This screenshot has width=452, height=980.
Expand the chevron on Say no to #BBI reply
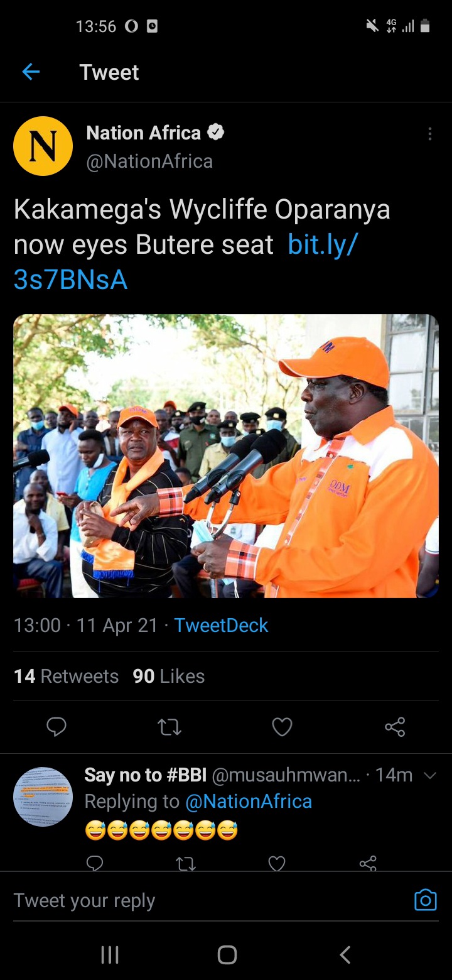point(430,776)
